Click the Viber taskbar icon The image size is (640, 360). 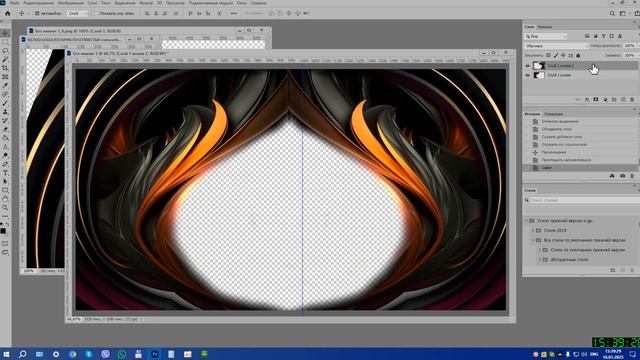point(105,354)
